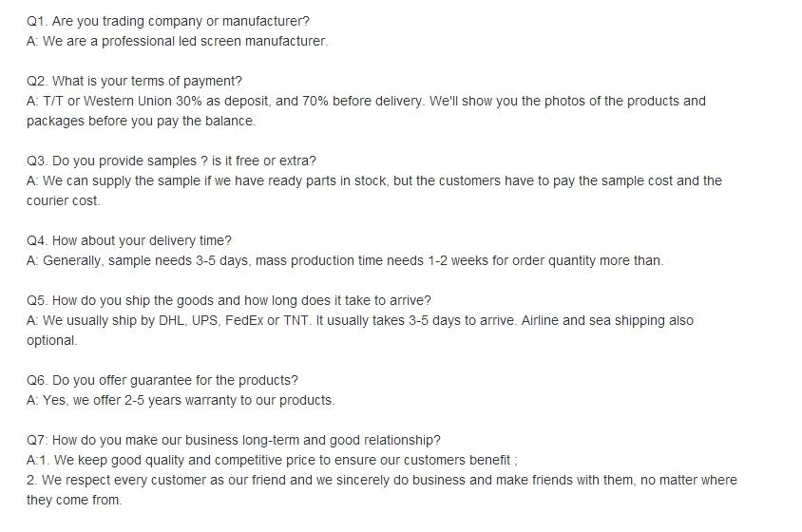Viewport: 802px width, 532px height.
Task: Click the T/T or Western Union answer line
Action: (366, 102)
